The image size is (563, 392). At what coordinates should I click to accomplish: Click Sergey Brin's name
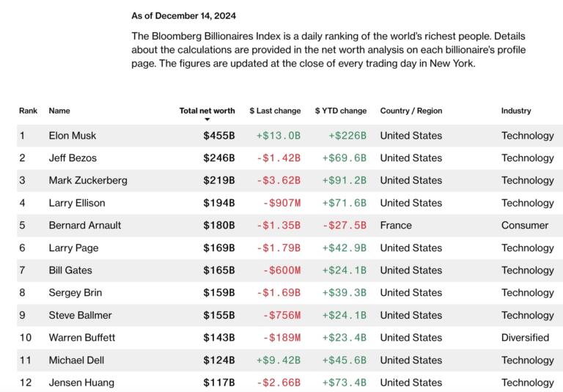[x=75, y=292]
